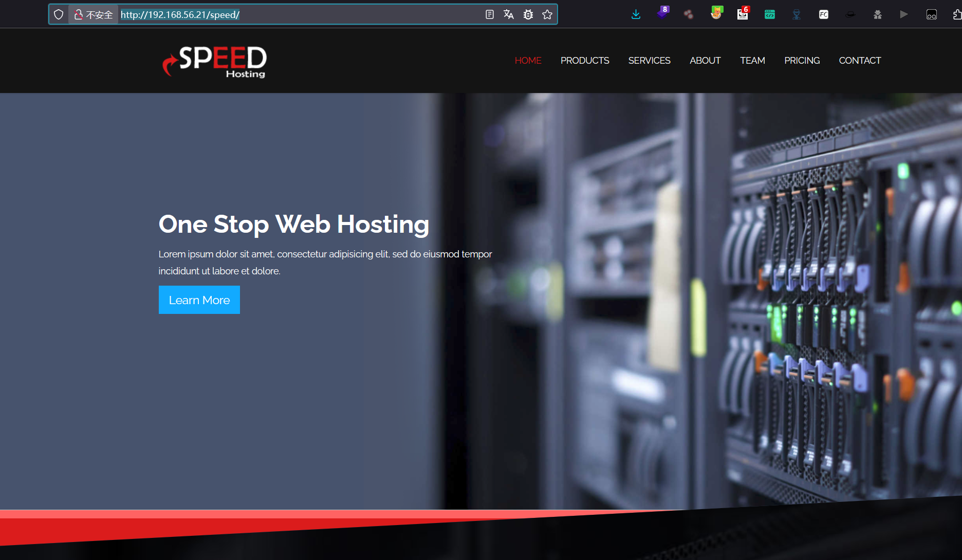Go to the PRICING menu item
Screen dimensions: 962x560
(802, 61)
